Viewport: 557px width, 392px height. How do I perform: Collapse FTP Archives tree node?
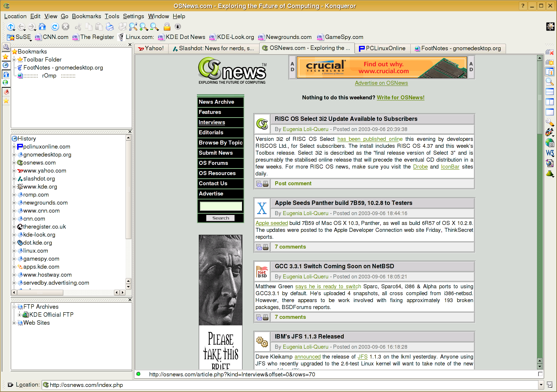click(x=15, y=307)
